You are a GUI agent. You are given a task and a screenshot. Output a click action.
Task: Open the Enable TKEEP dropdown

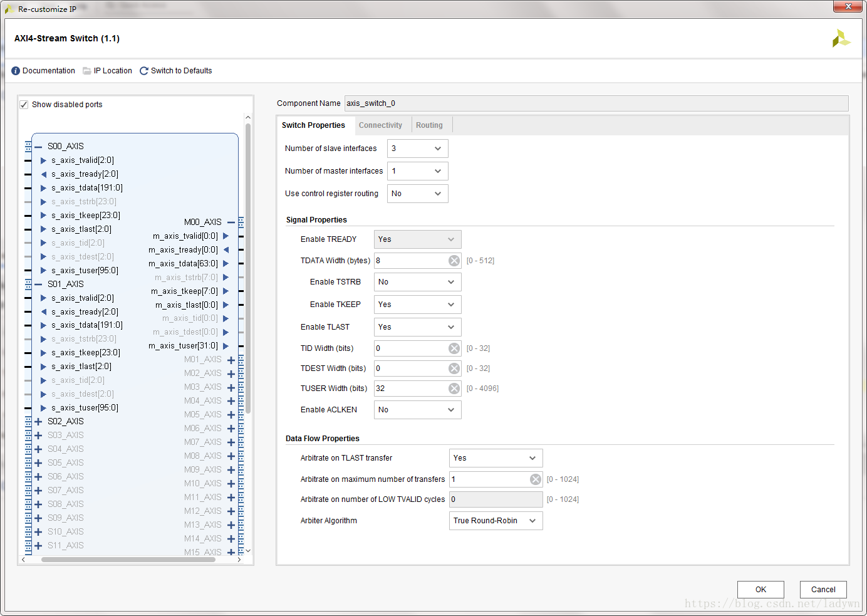coord(418,305)
